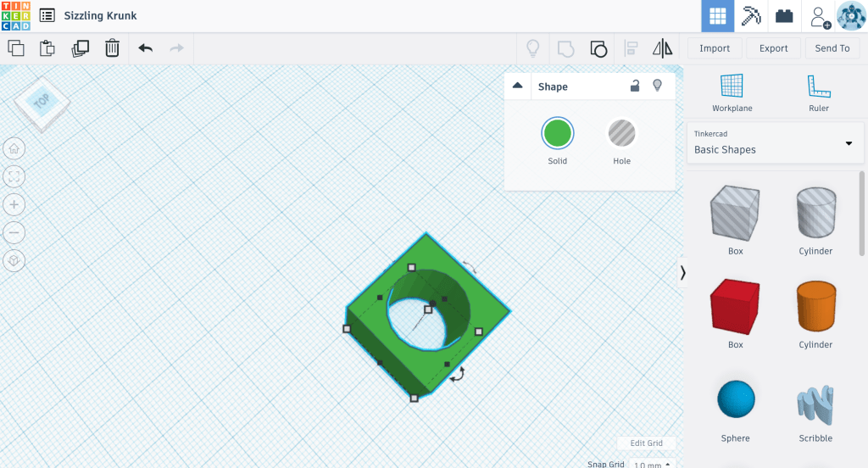This screenshot has width=868, height=468.
Task: Open the Workplane tool
Action: point(732,92)
